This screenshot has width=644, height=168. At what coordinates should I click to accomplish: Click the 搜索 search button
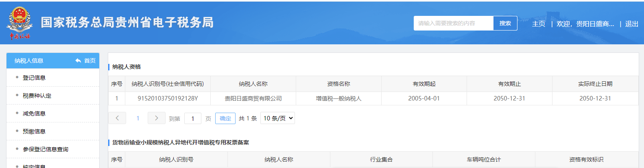(x=505, y=23)
